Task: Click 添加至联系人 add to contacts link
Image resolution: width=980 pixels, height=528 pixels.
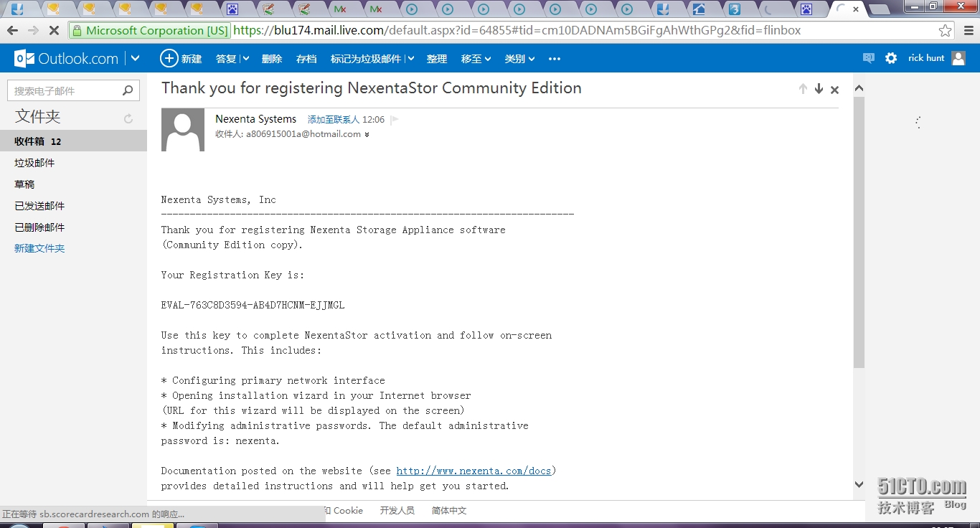Action: pyautogui.click(x=334, y=120)
